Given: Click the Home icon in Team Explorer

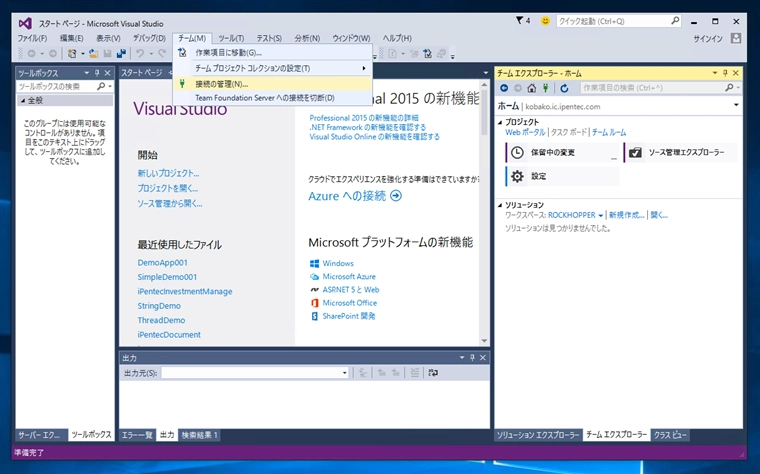Looking at the screenshot, I should point(532,88).
